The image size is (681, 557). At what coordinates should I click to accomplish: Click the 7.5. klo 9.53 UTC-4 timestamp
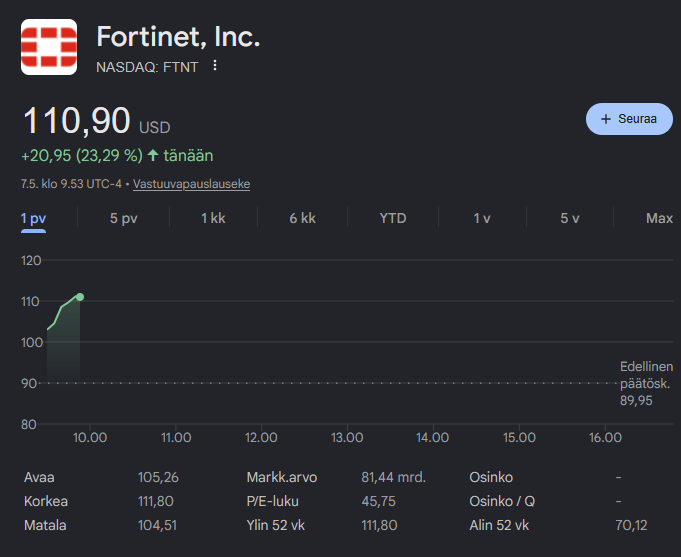tap(71, 184)
